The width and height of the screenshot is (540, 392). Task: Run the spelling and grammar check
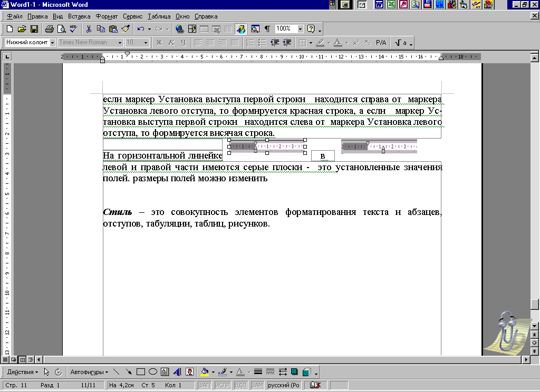[73, 29]
